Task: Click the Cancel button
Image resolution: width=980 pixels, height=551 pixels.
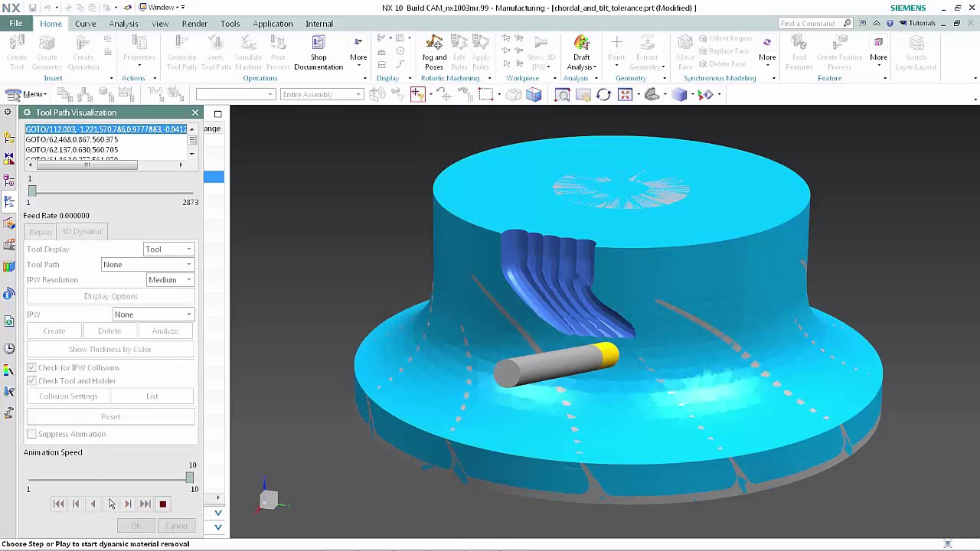Action: pyautogui.click(x=176, y=526)
